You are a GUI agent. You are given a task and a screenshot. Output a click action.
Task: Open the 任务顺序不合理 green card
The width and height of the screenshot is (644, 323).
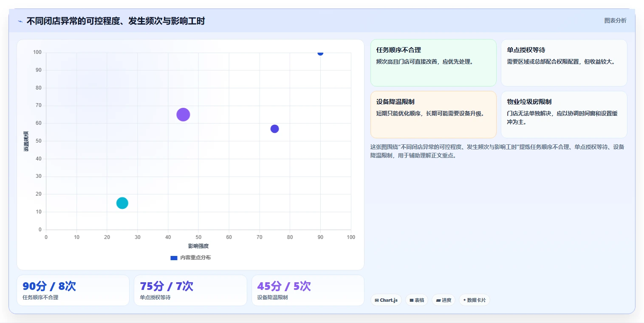[433, 63]
